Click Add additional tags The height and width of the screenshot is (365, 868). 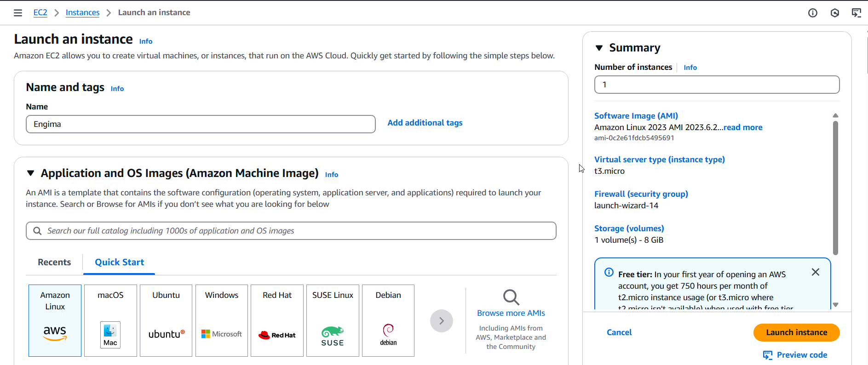(x=425, y=123)
